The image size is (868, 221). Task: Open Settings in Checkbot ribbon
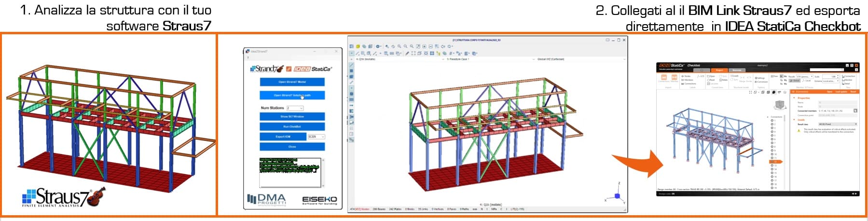760,78
